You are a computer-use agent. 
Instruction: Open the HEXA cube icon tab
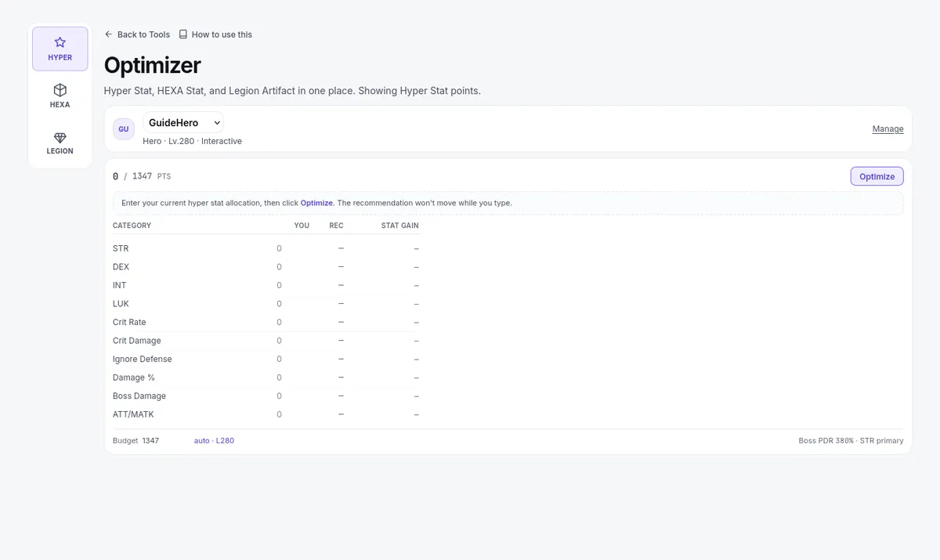point(60,90)
